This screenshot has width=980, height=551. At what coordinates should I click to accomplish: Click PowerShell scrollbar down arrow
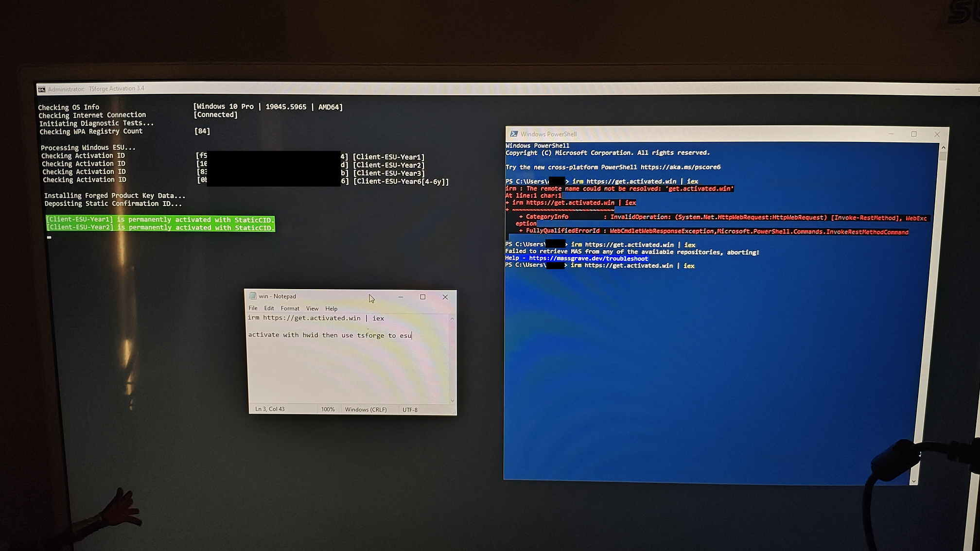913,481
